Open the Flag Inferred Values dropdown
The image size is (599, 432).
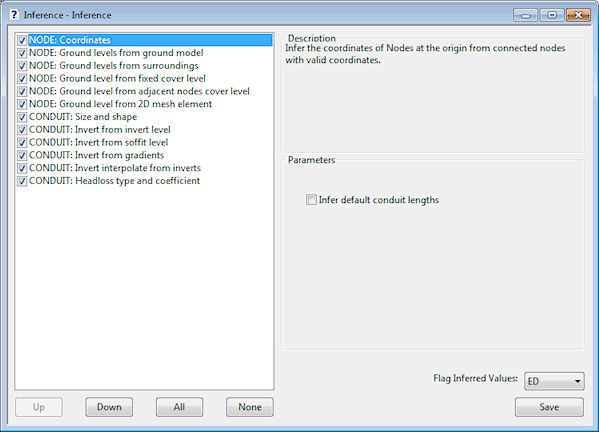click(x=554, y=381)
